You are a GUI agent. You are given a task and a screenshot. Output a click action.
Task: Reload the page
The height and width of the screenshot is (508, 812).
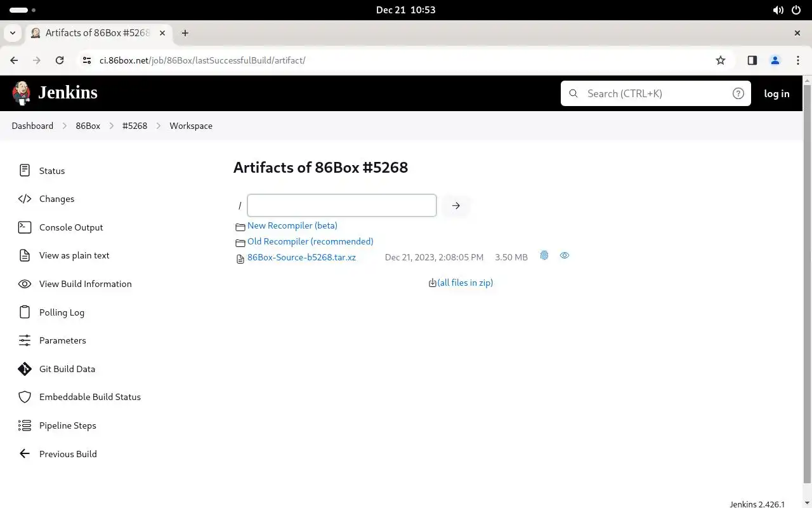(60, 60)
